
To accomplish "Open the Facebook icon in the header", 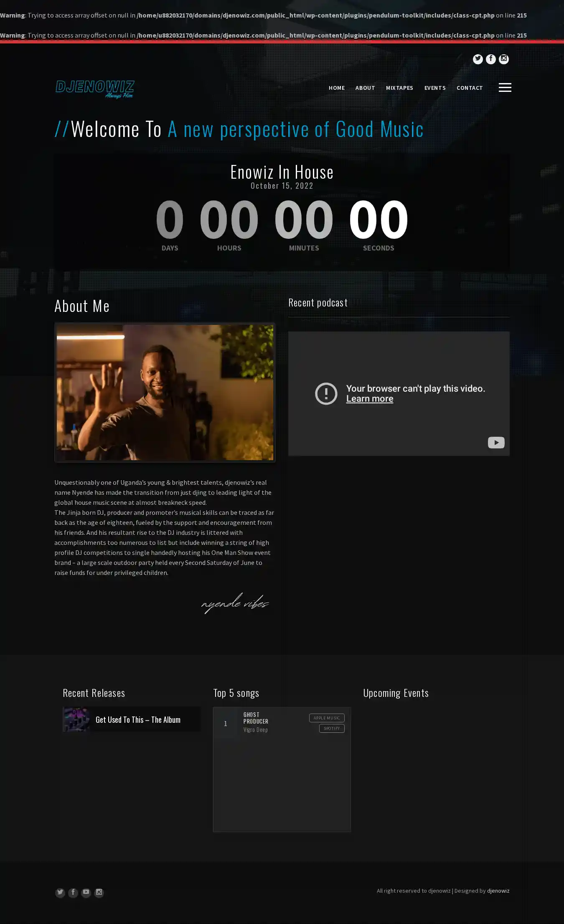I will click(x=490, y=59).
